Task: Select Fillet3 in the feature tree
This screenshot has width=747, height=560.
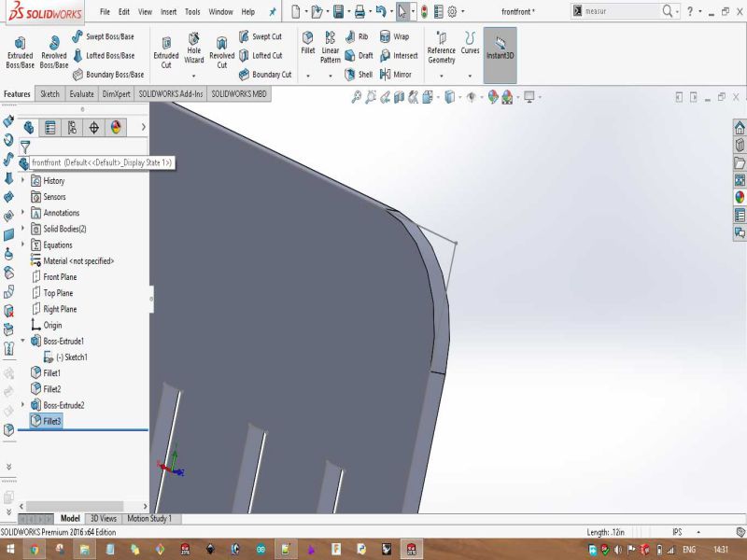Action: tap(46, 421)
